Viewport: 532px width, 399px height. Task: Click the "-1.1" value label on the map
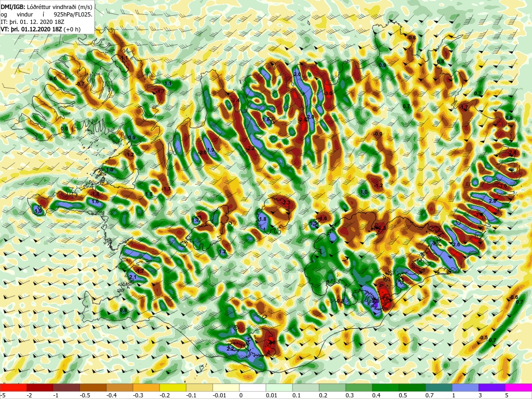pyautogui.click(x=124, y=58)
